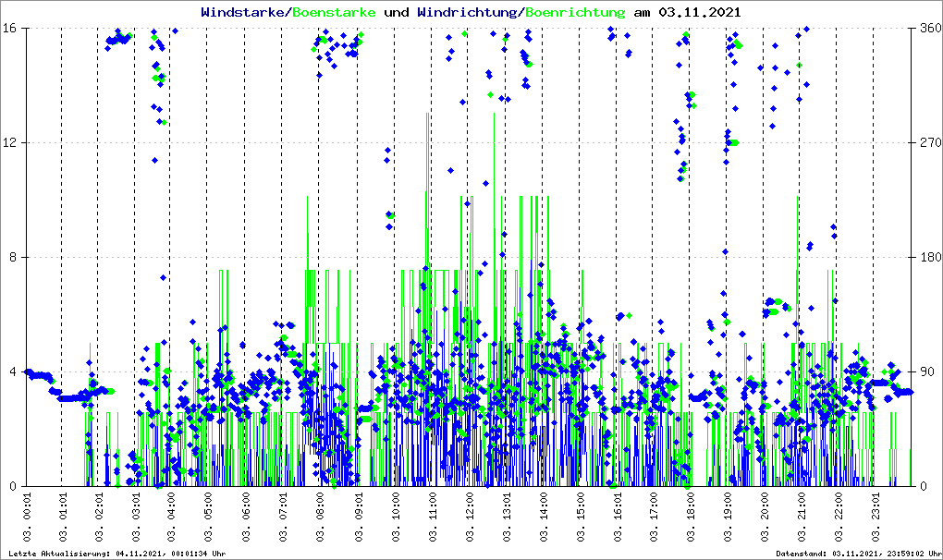Click the right axis value 270

click(927, 143)
